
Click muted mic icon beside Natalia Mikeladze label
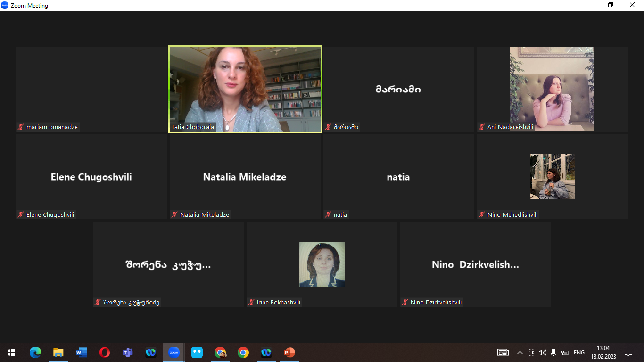pyautogui.click(x=174, y=214)
